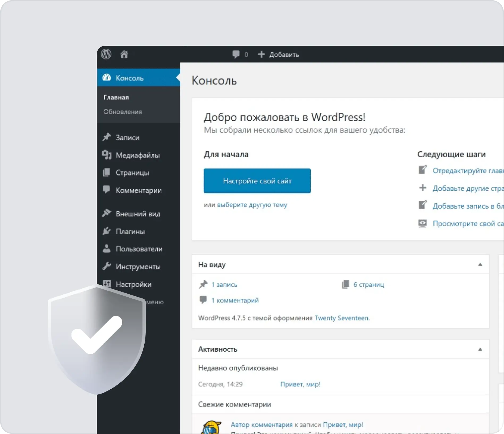Click the users icon for Пользователи
Image resolution: width=504 pixels, height=434 pixels.
click(107, 249)
